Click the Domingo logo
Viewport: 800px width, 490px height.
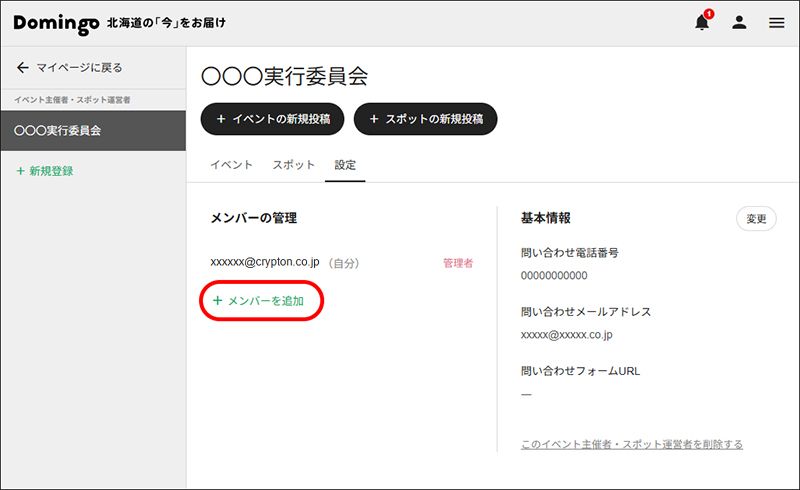pyautogui.click(x=56, y=23)
